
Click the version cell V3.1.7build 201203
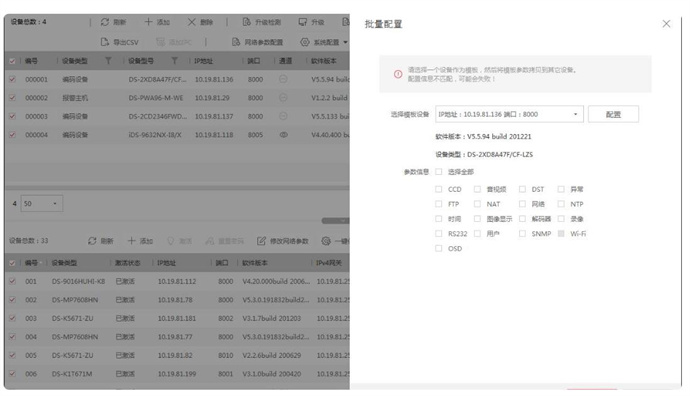(272, 318)
